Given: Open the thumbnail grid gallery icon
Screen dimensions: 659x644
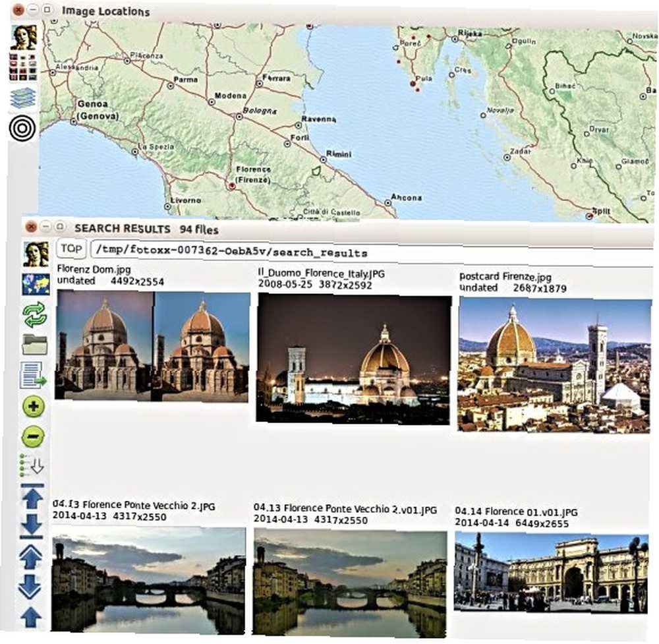Looking at the screenshot, I should tap(23, 67).
